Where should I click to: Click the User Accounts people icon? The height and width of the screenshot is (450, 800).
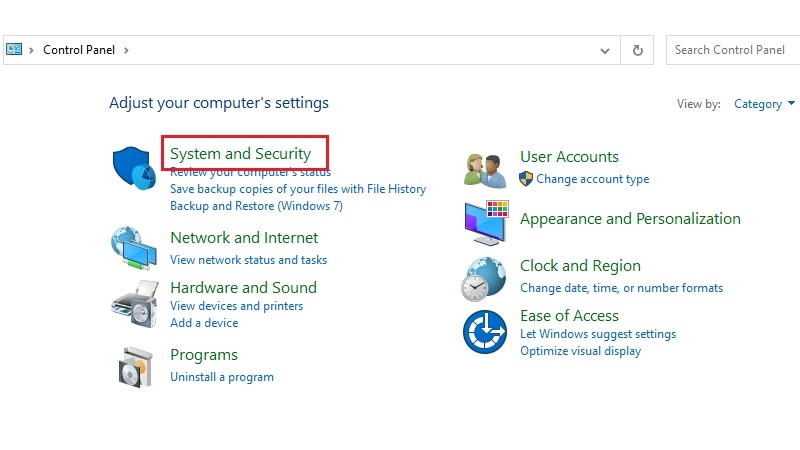click(x=485, y=168)
